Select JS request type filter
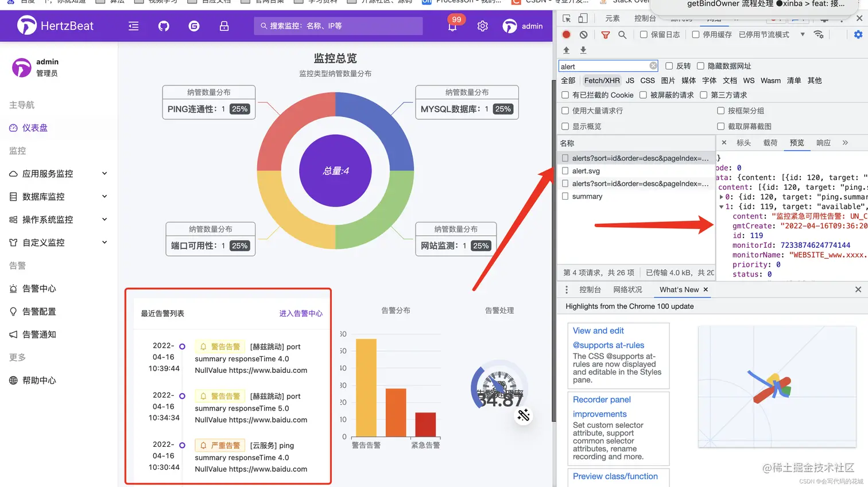Screen dimensions: 868x487 coord(630,80)
